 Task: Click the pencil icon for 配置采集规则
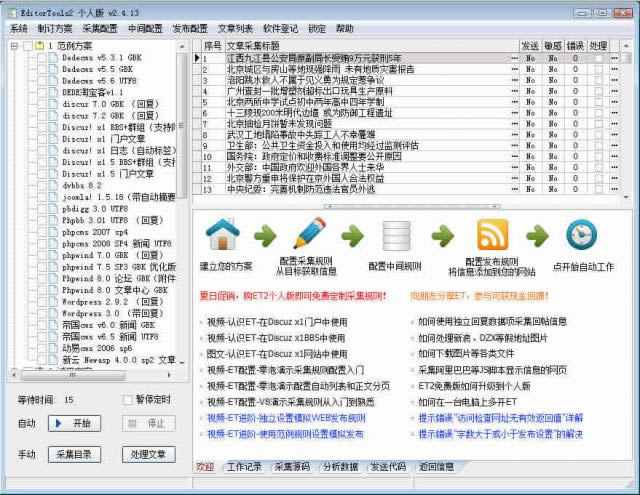click(310, 233)
